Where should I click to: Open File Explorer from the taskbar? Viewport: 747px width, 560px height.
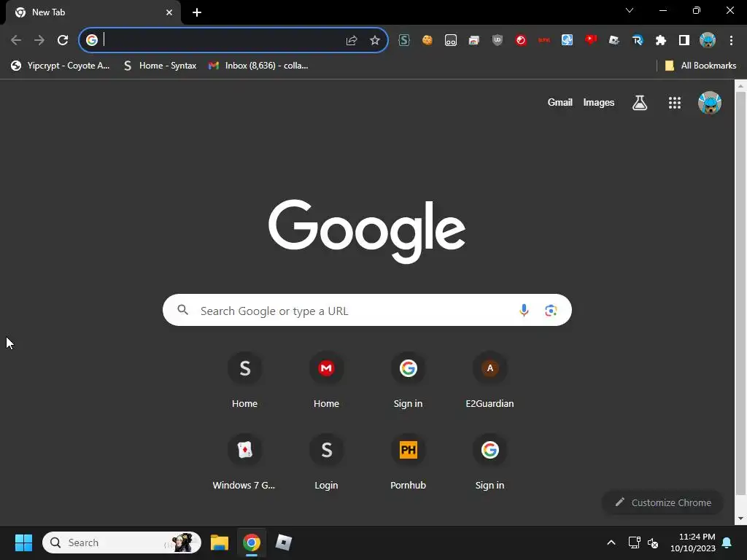click(x=220, y=542)
